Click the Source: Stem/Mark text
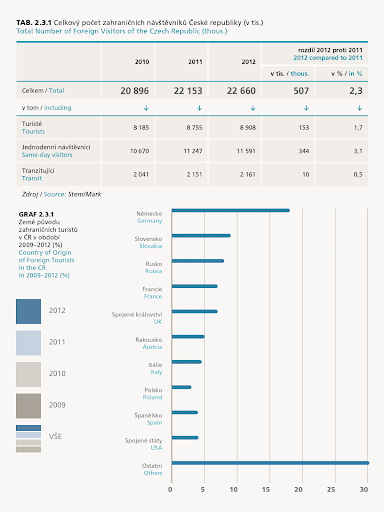 click(x=72, y=194)
